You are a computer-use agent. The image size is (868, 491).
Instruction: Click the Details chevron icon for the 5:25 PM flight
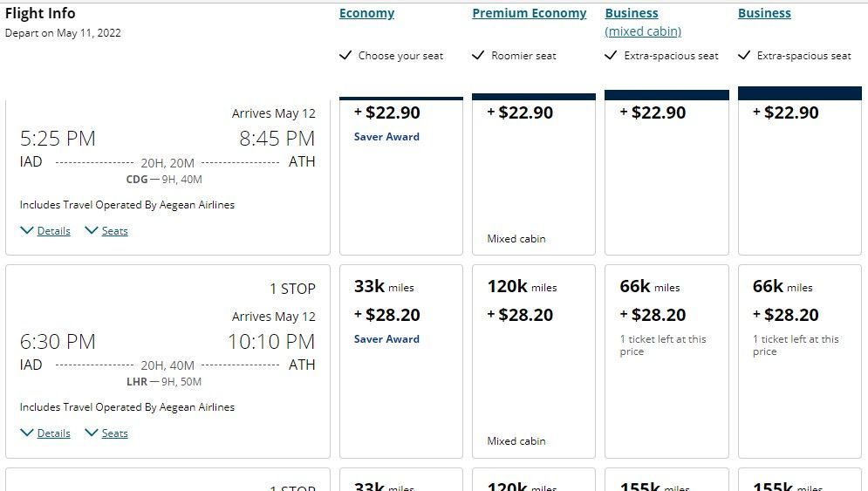click(27, 230)
